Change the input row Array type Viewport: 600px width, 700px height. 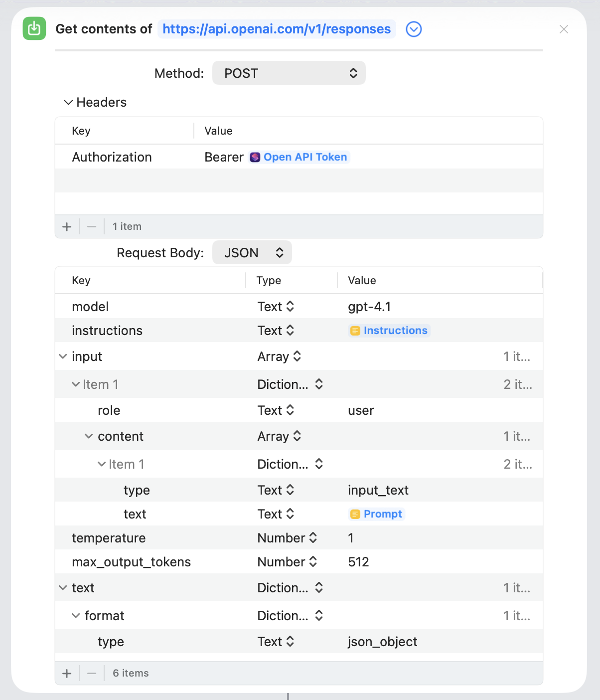[x=279, y=356]
